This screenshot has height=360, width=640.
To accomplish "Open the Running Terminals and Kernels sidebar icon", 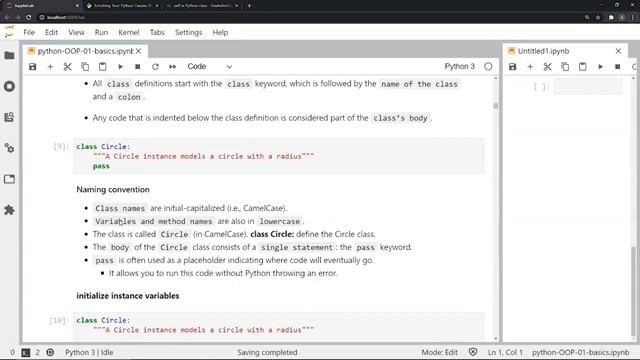I will [9, 87].
